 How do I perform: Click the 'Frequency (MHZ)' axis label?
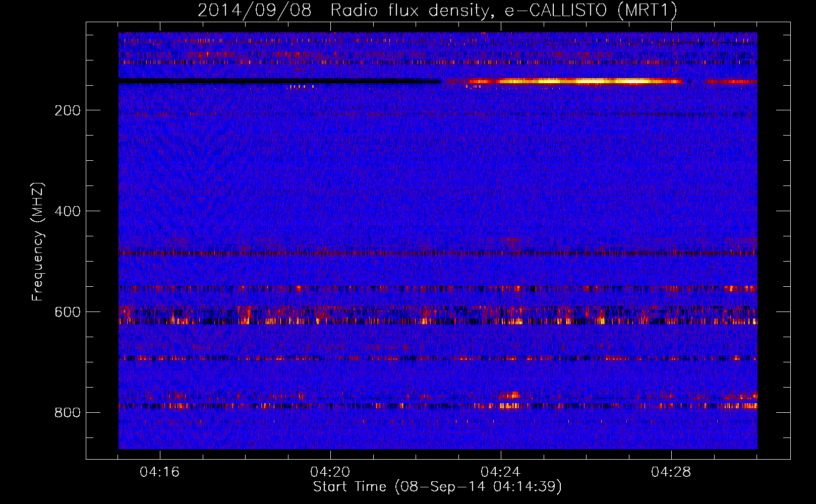[x=38, y=241]
